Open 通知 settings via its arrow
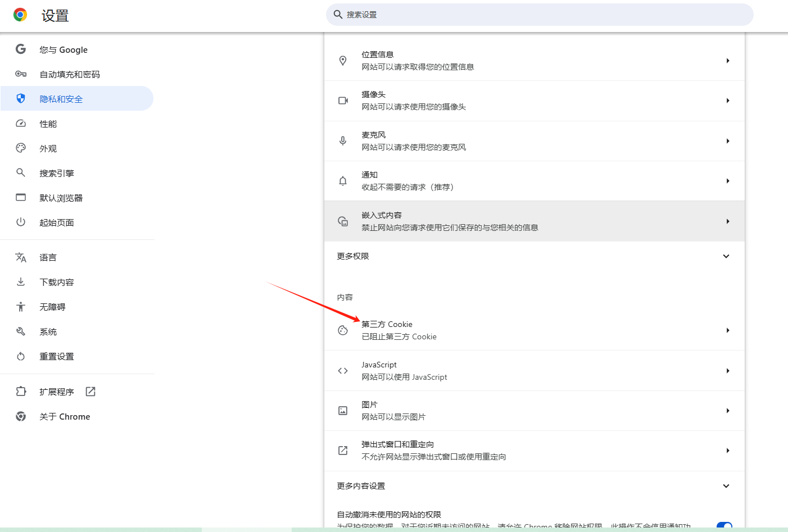This screenshot has height=532, width=788. pos(728,181)
